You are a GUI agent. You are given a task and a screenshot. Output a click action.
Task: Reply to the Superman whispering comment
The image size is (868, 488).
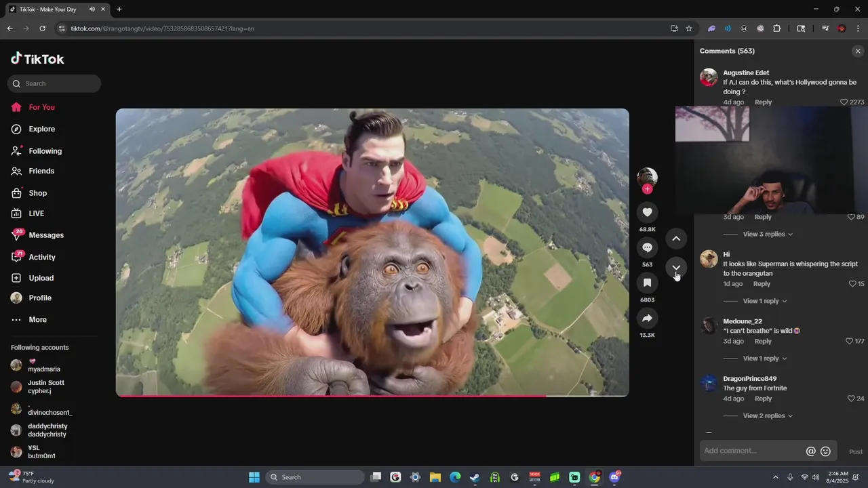point(762,284)
